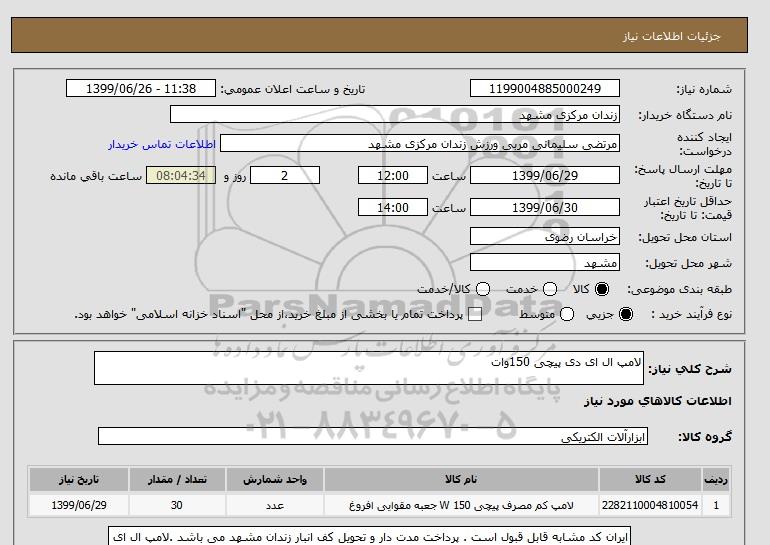Image resolution: width=770 pixels, height=545 pixels.
Task: Click the تاریخ نیاز column header
Action: [x=79, y=479]
